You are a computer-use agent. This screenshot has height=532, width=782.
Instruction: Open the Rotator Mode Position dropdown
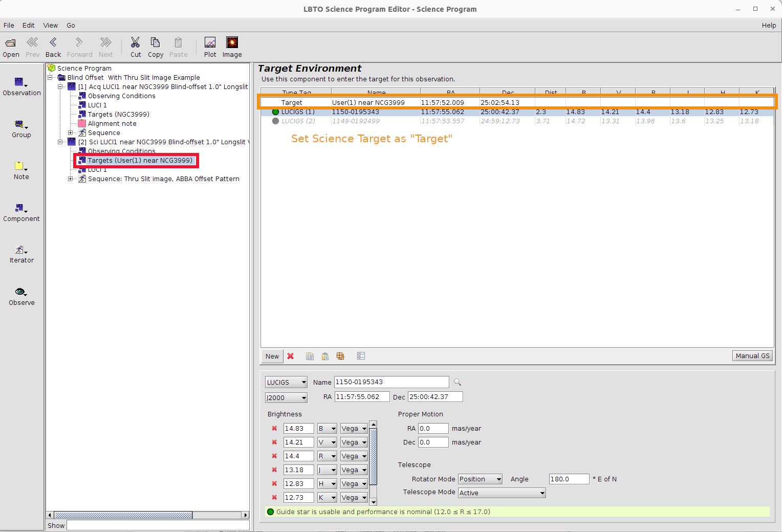pyautogui.click(x=480, y=479)
